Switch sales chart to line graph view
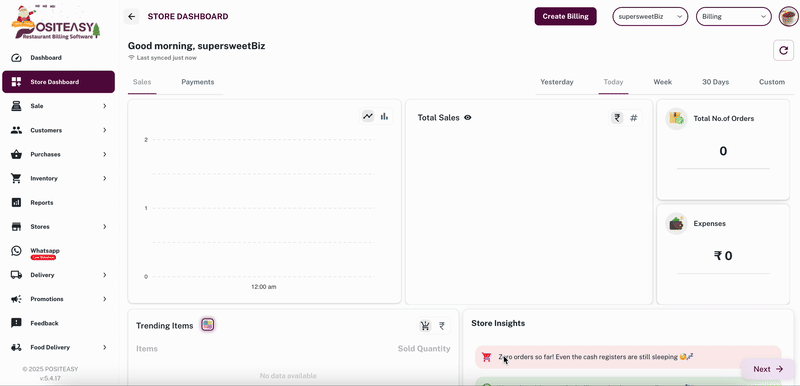 pyautogui.click(x=368, y=116)
